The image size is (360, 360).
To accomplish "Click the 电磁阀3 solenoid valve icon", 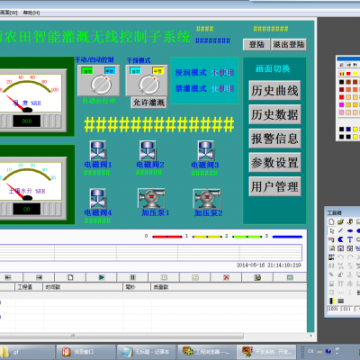I will pyautogui.click(x=206, y=151).
